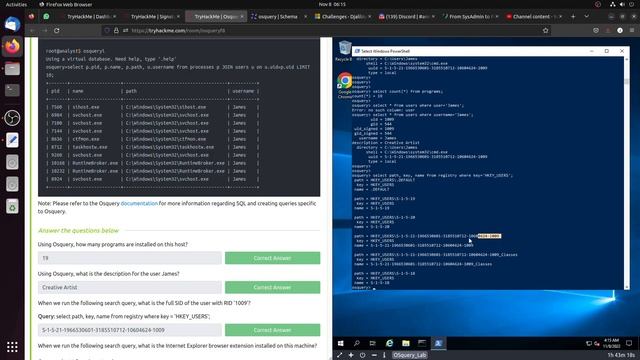Open File Explorer from Windows taskbar
The image size is (640, 360).
click(406, 343)
